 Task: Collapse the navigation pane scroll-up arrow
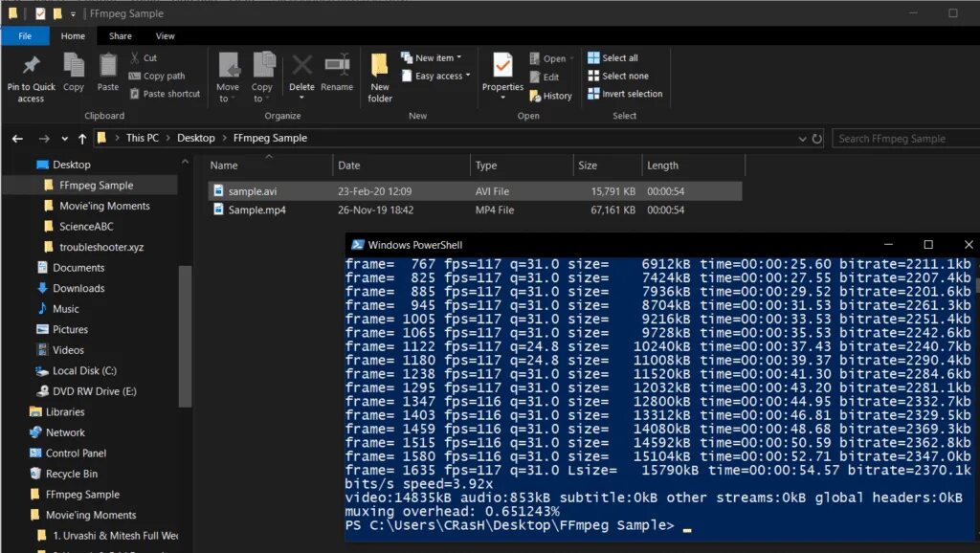[185, 162]
